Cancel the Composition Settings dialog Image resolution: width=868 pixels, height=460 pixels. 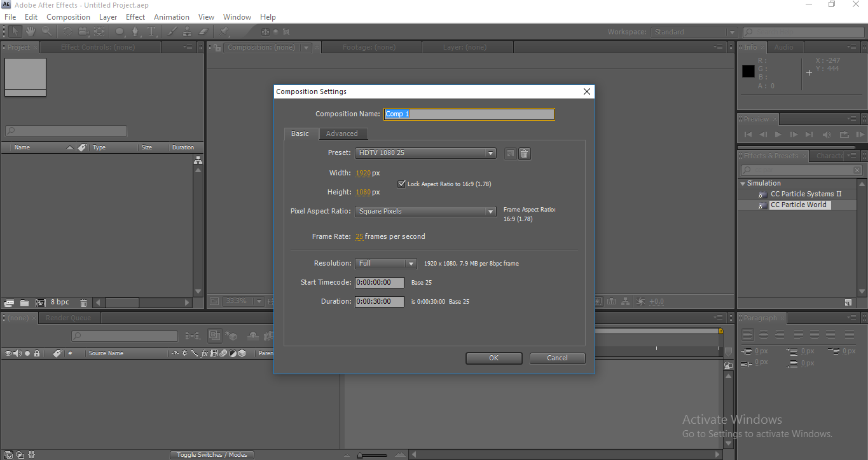click(x=557, y=358)
